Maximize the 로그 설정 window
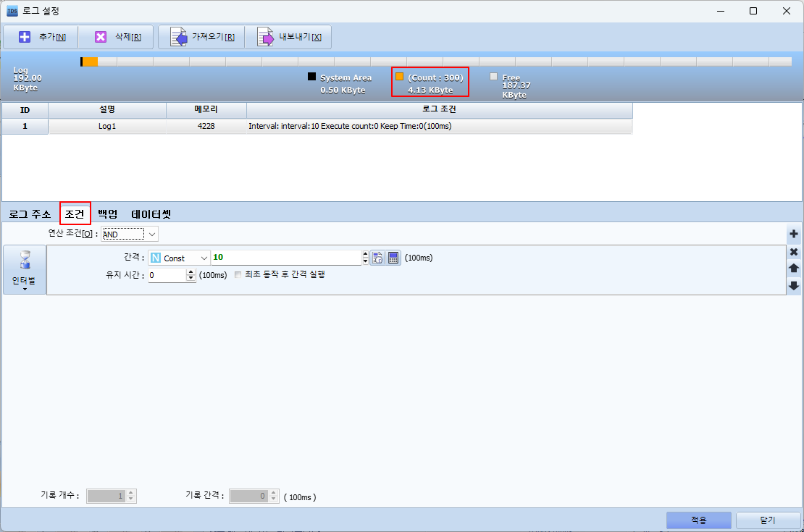 (753, 11)
